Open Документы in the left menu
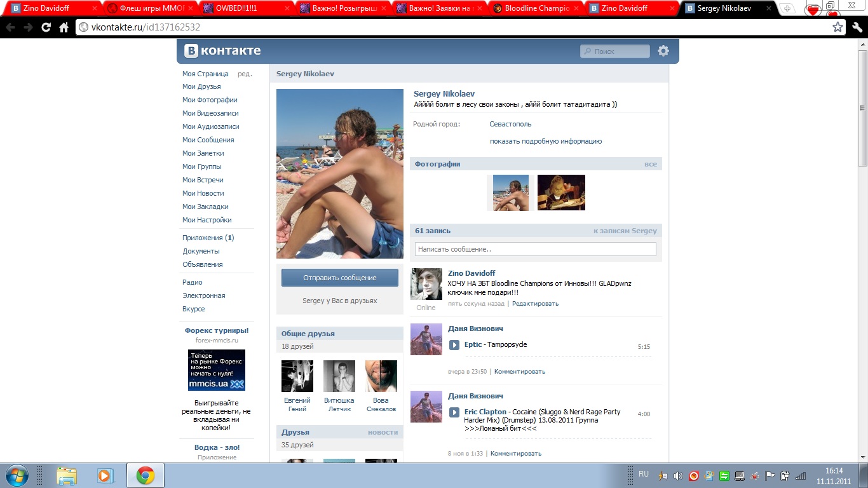The image size is (868, 488). click(201, 251)
